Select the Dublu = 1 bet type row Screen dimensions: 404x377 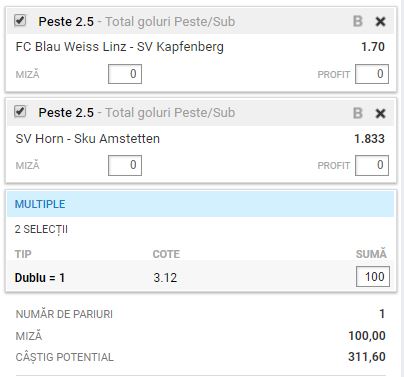coord(201,277)
